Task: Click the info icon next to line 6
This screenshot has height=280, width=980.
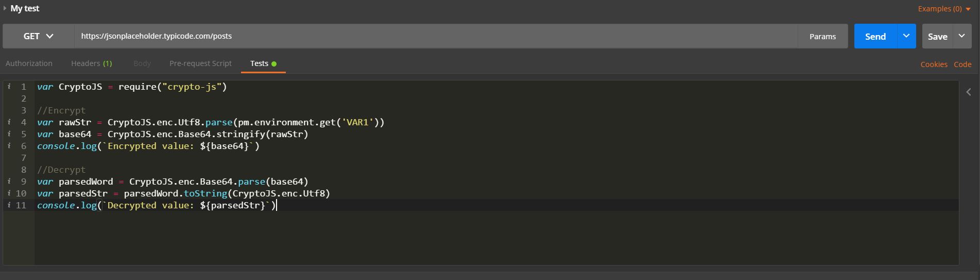Action: pyautogui.click(x=9, y=146)
